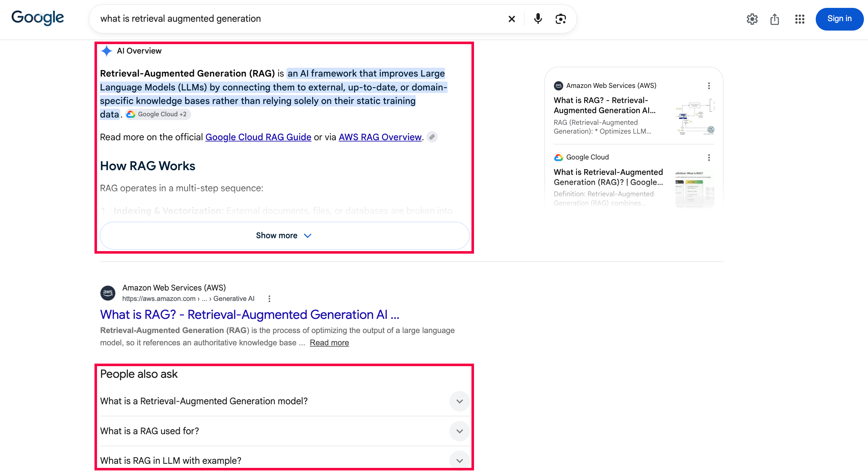Click the AWS icon in source card
Screen dimensions: 868x472
point(558,86)
